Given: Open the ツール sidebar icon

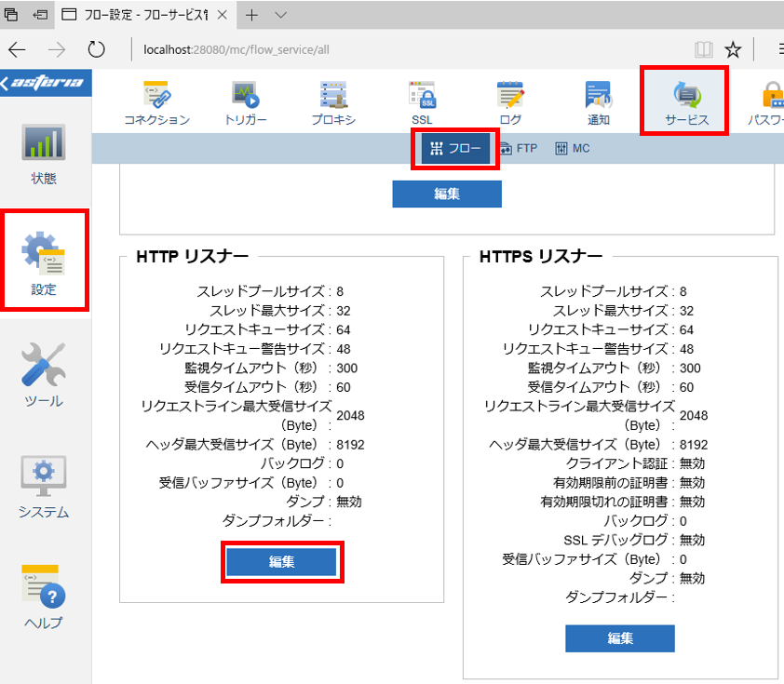Looking at the screenshot, I should coord(44,375).
